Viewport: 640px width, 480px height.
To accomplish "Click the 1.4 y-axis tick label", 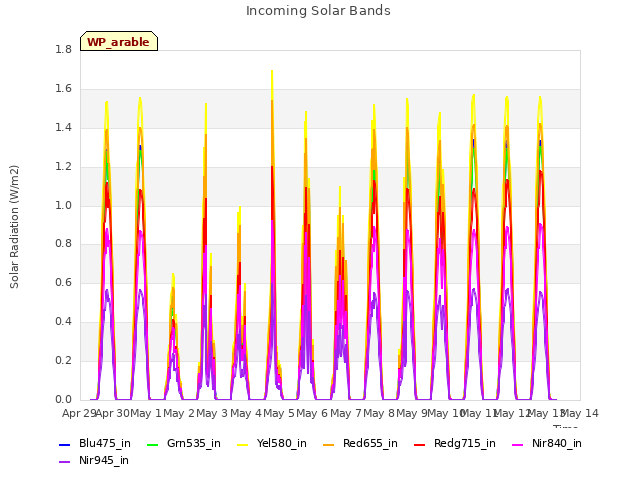I will click(x=63, y=127).
